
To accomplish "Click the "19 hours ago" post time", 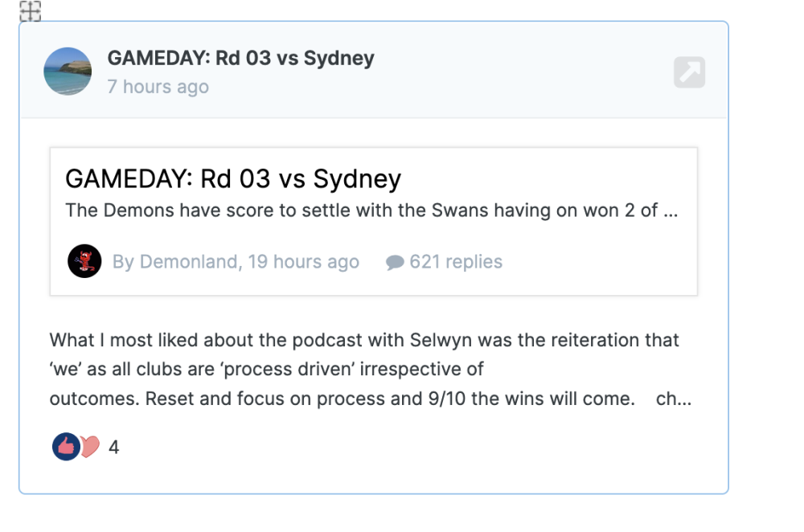I will point(303,262).
